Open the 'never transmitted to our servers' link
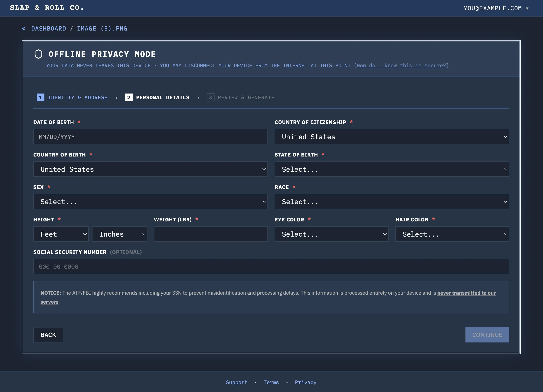The height and width of the screenshot is (392, 543). (x=466, y=293)
